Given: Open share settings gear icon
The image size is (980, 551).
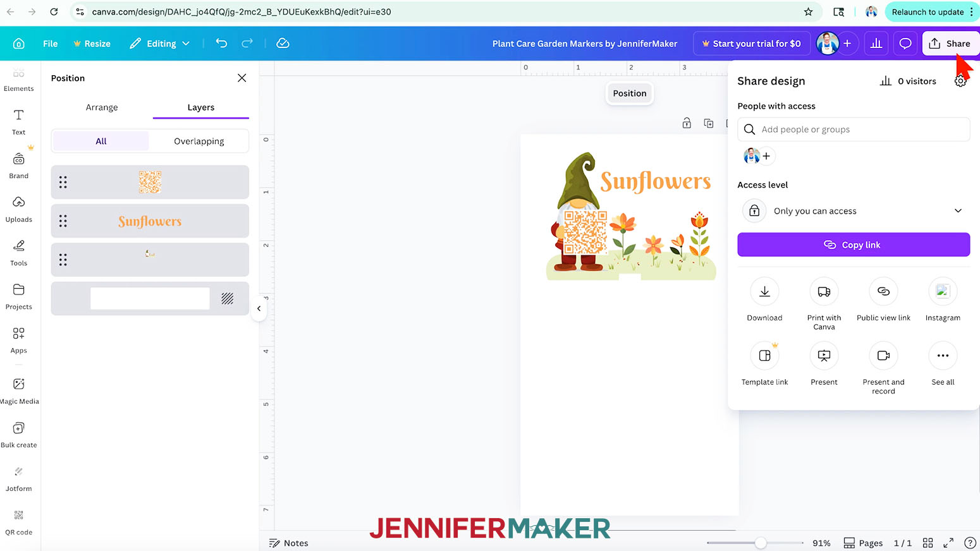Looking at the screenshot, I should pos(960,81).
